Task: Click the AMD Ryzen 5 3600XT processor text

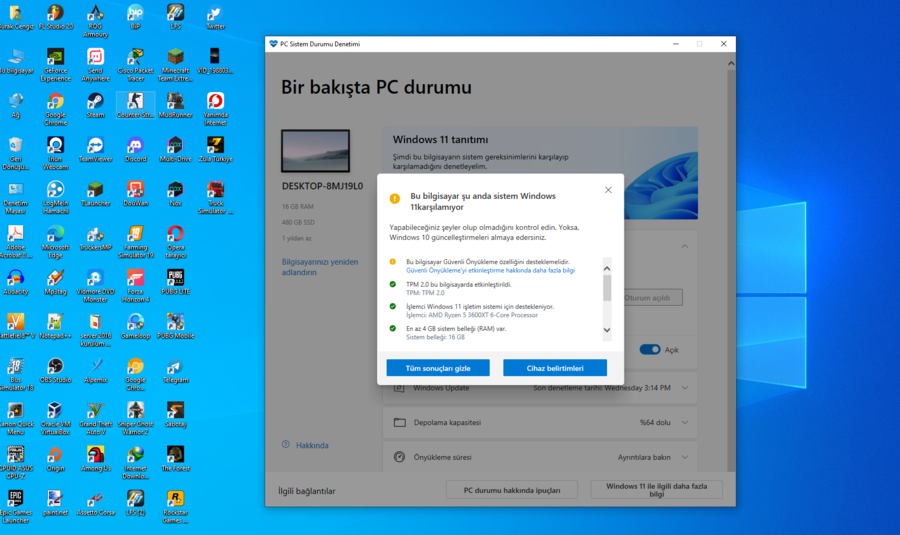Action: coord(472,315)
